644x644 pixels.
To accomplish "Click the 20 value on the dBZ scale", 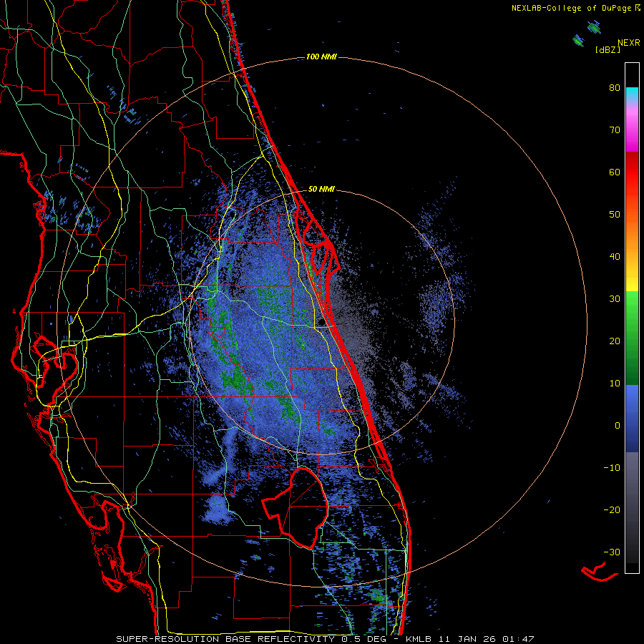I will (615, 341).
